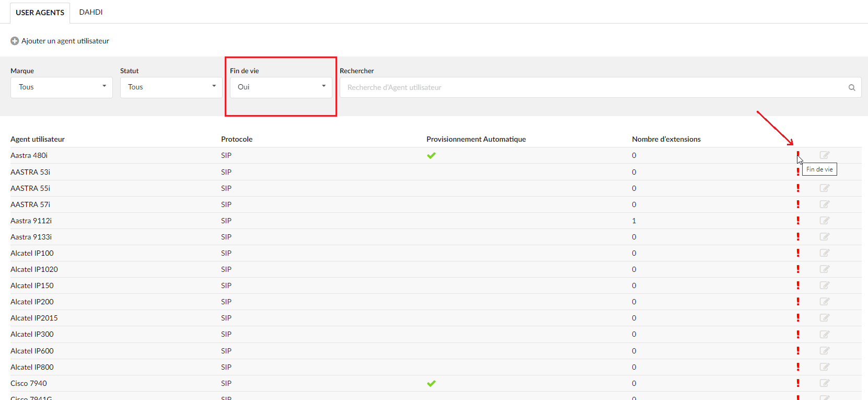The image size is (868, 400).
Task: Select the Alcatel IP300 row name
Action: coord(32,334)
